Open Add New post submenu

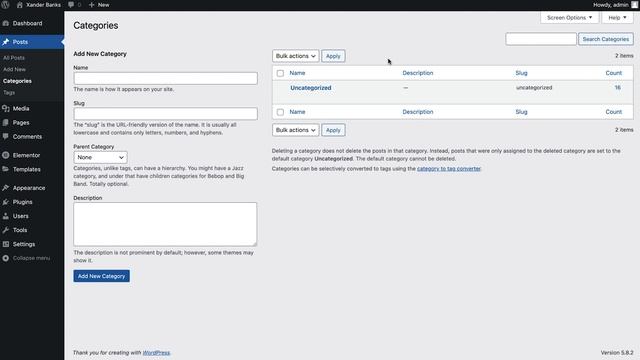click(14, 69)
